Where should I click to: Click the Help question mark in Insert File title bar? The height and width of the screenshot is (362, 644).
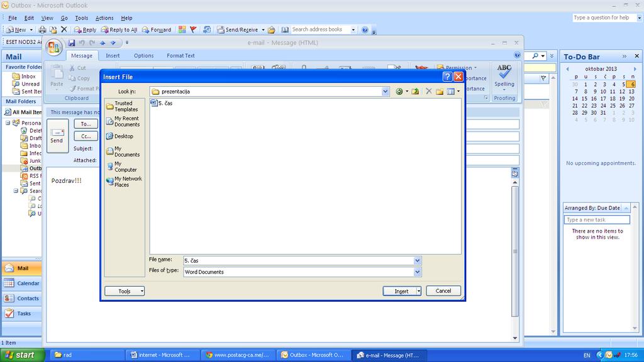[x=447, y=77]
